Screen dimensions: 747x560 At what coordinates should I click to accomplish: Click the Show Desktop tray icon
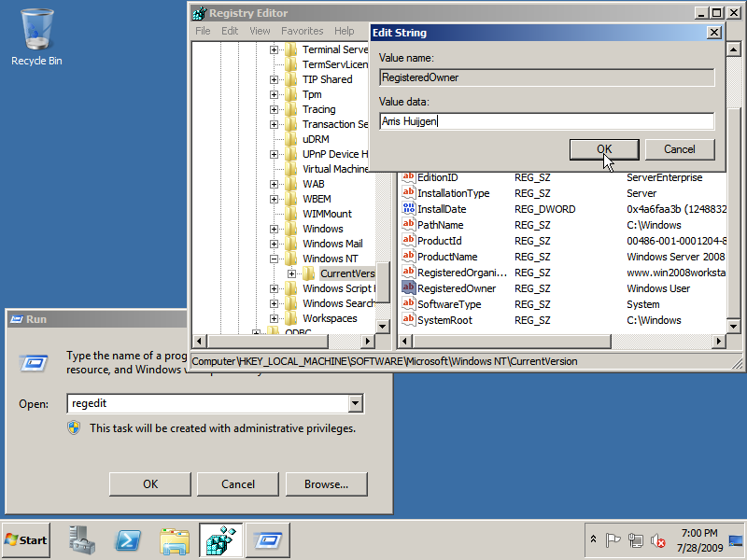point(736,540)
